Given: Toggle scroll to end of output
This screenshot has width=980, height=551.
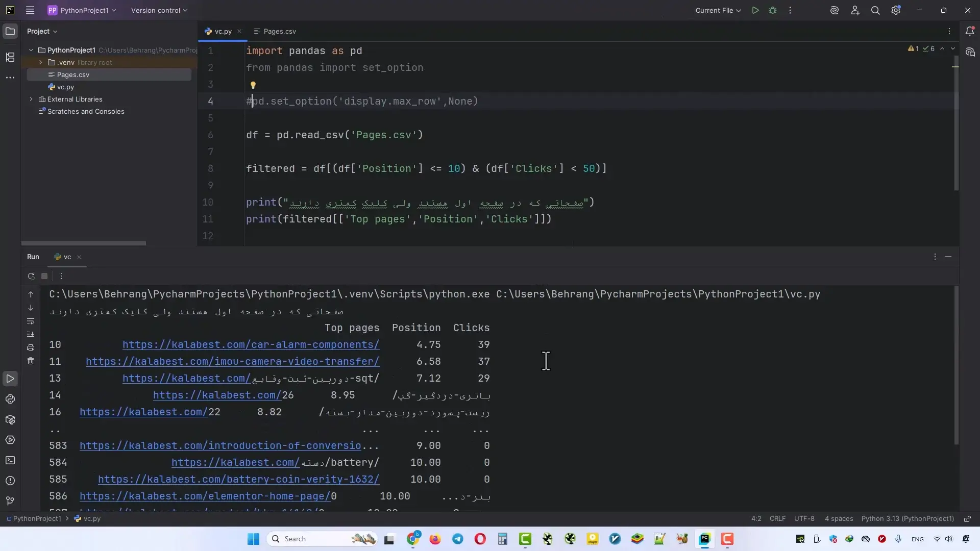Looking at the screenshot, I should (31, 334).
